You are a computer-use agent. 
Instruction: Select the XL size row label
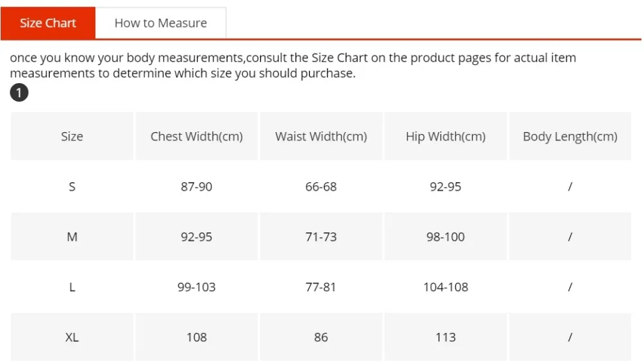(x=72, y=338)
